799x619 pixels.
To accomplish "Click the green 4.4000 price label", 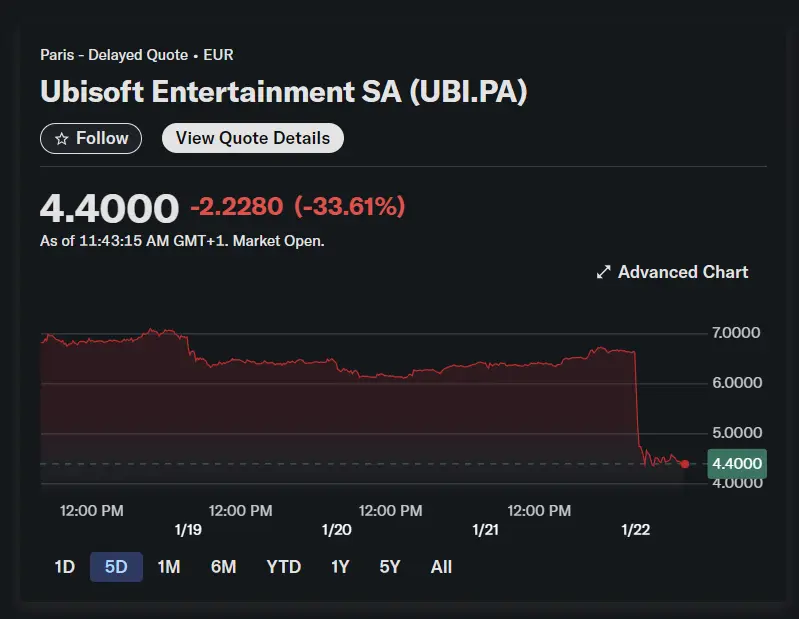I will pyautogui.click(x=737, y=464).
